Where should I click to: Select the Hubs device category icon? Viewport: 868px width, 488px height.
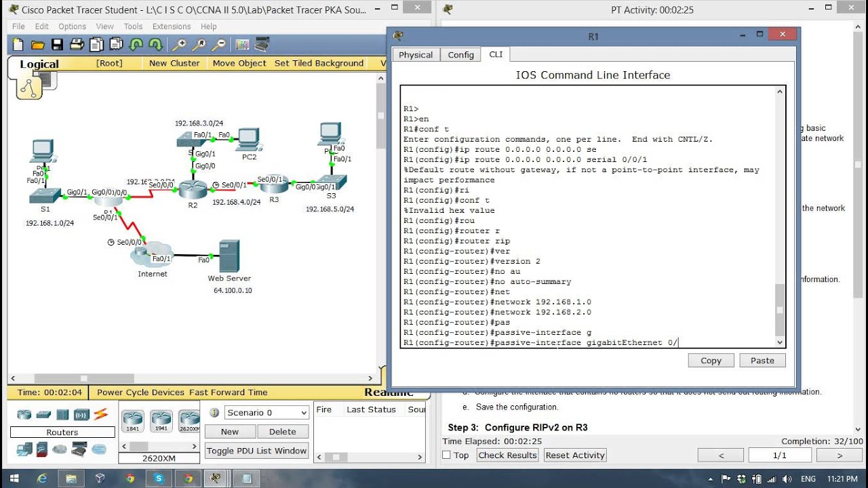pyautogui.click(x=62, y=414)
